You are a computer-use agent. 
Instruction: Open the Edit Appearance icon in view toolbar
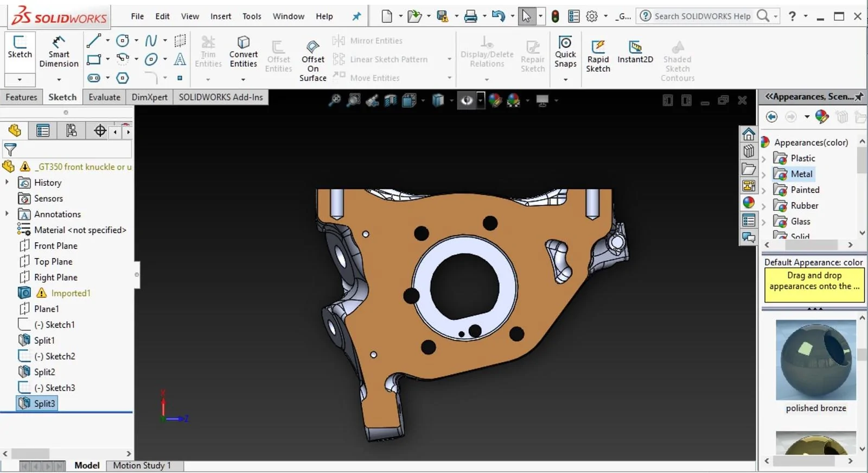(495, 100)
